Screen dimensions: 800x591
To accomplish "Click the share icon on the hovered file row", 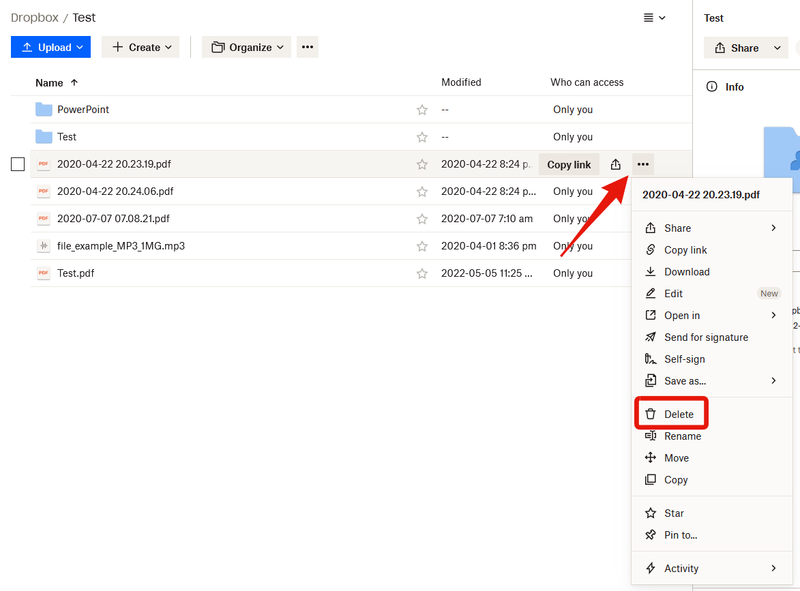I will click(616, 165).
